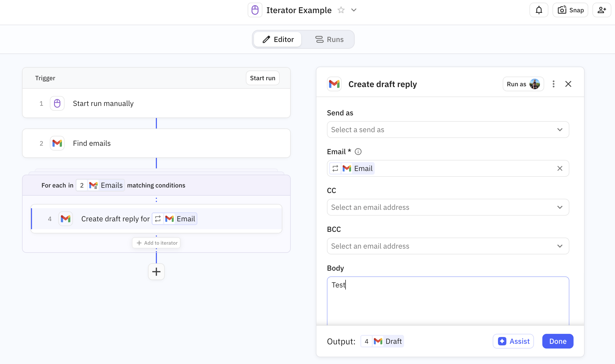Click the Run as avatar button
This screenshot has width=615, height=364.
(523, 84)
